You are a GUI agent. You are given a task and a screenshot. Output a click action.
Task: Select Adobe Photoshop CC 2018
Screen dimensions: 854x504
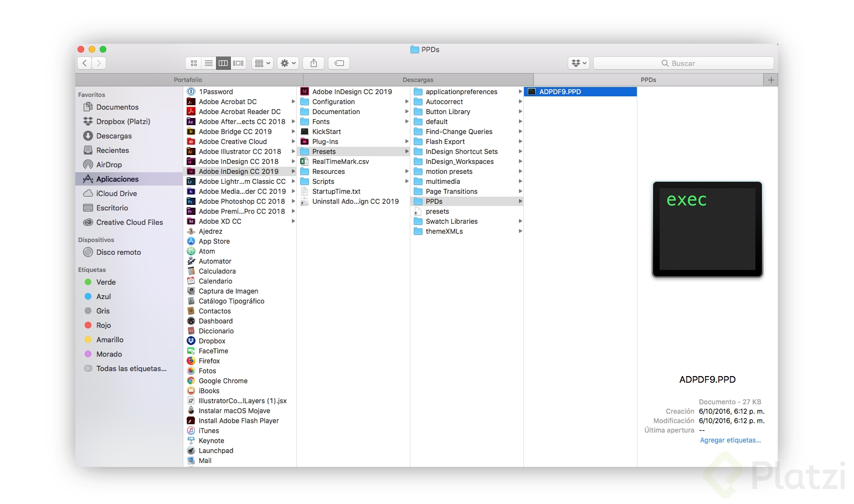click(x=240, y=201)
